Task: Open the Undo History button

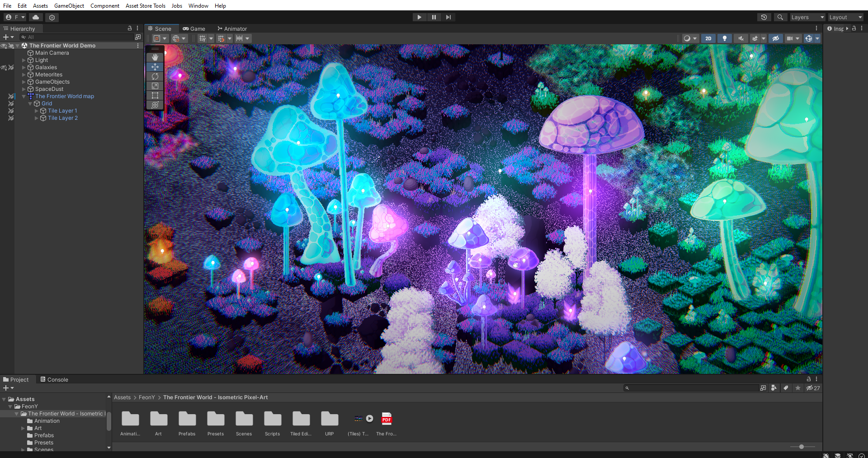Action: pos(764,17)
